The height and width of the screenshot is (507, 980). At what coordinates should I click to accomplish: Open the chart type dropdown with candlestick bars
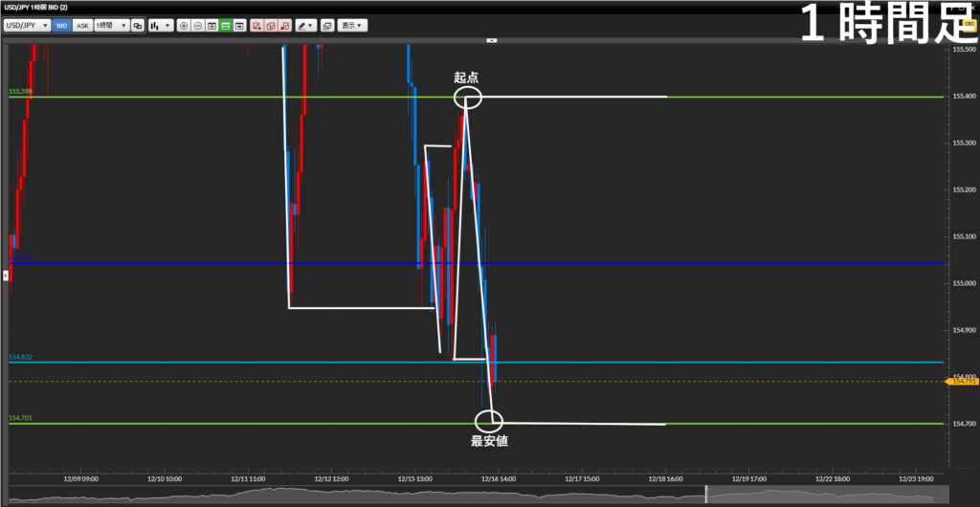click(161, 26)
